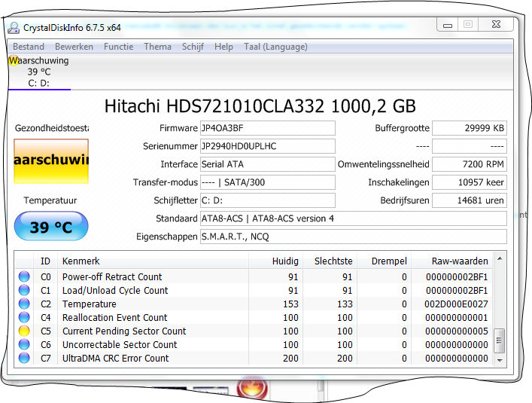
Task: Click the Raw-waarden column header
Action: point(452,261)
